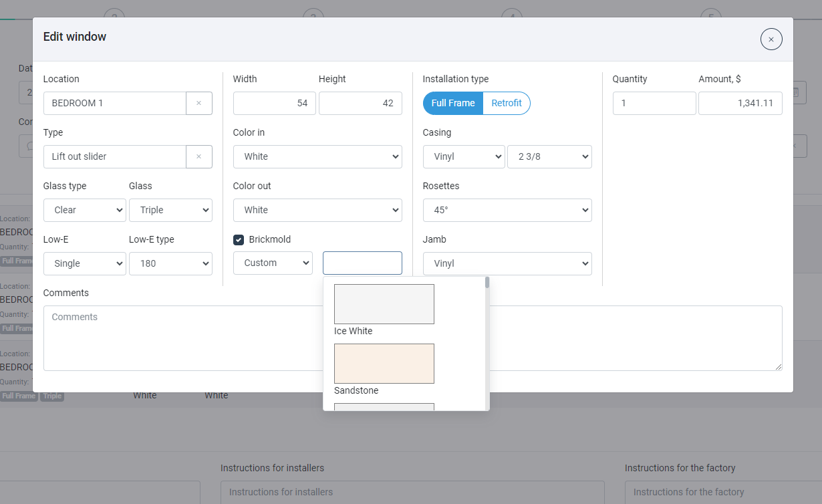Screen dimensions: 822x504
Task: Select the Ice White color swatch
Action: (384, 303)
